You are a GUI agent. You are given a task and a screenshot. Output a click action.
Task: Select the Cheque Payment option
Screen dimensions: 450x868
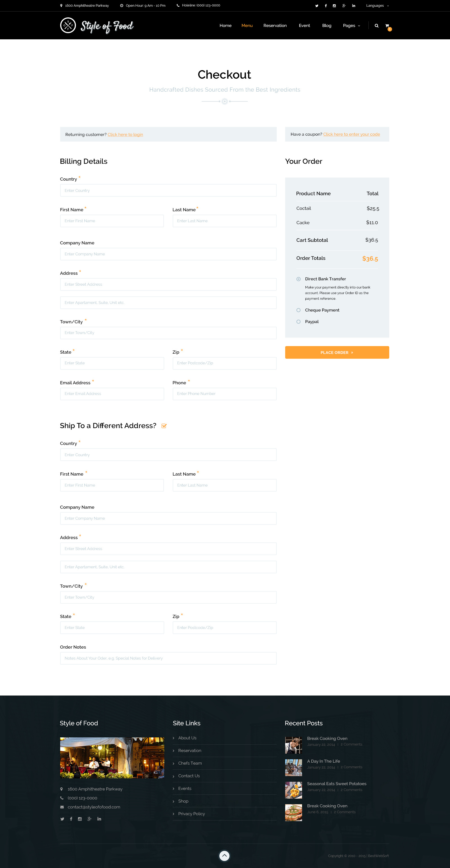pyautogui.click(x=298, y=310)
